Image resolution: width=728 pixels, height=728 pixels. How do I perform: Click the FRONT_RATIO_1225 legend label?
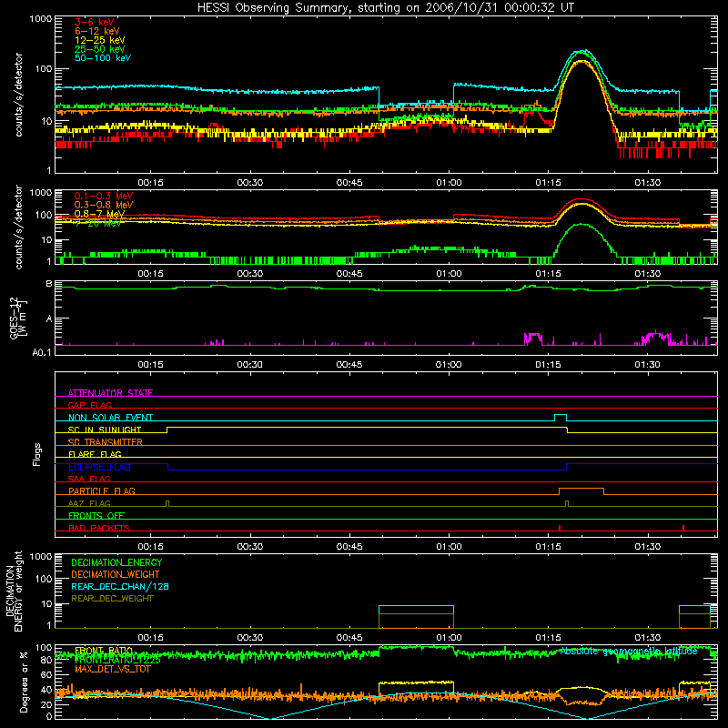click(x=117, y=660)
